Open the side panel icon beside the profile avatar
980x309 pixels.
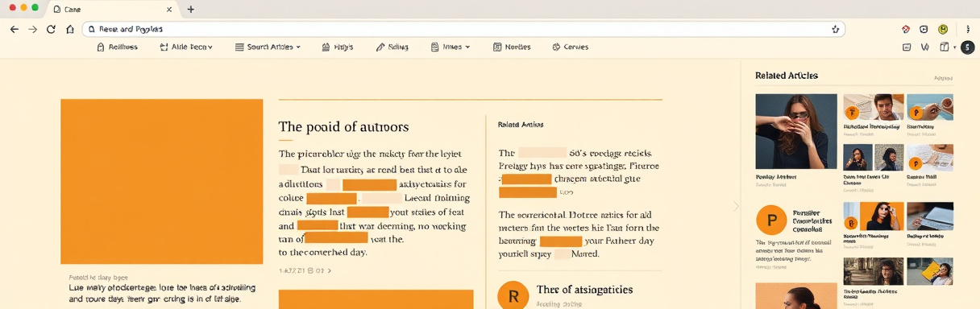point(945,47)
